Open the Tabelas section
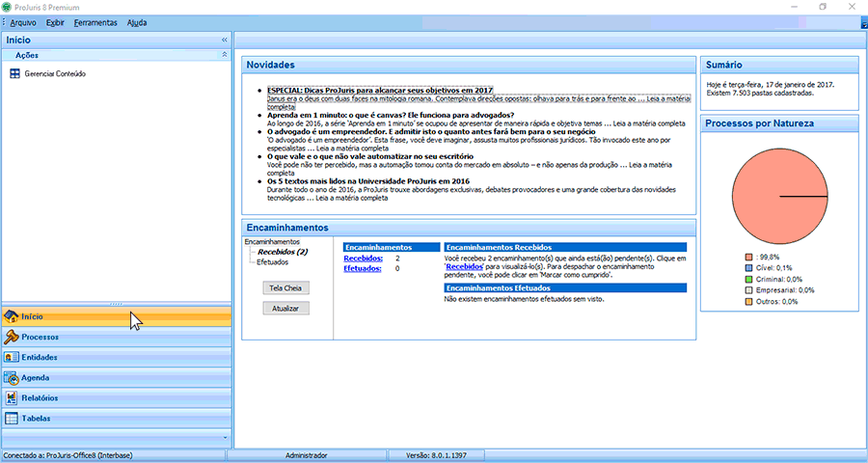The width and height of the screenshot is (868, 463). coord(117,418)
